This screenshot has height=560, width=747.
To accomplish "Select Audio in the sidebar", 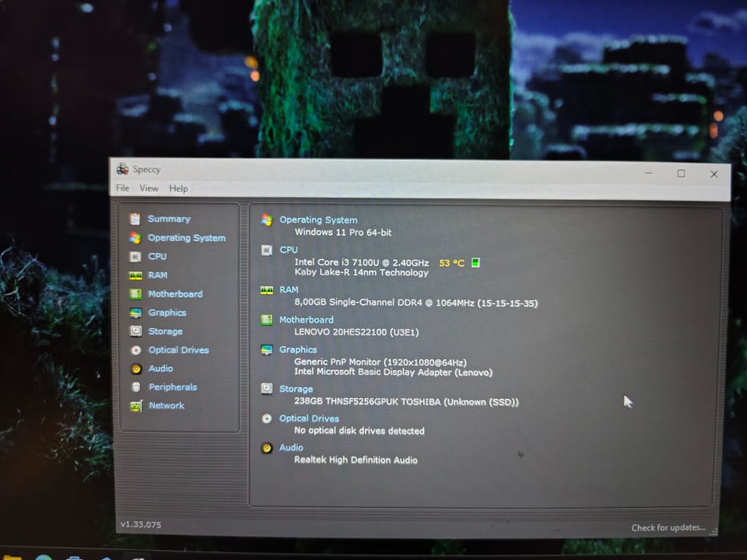I will pos(160,369).
